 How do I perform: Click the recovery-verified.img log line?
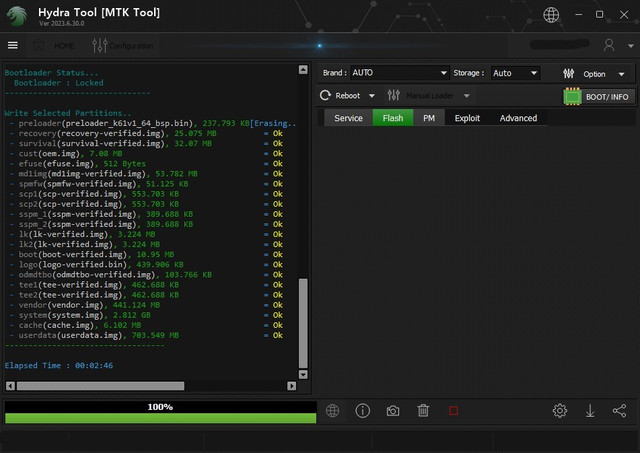(x=146, y=133)
